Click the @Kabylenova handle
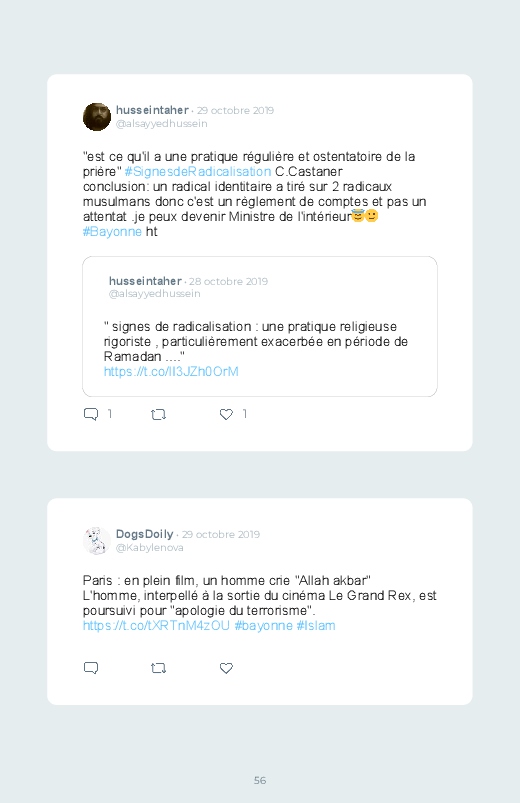The width and height of the screenshot is (520, 803). [x=150, y=547]
